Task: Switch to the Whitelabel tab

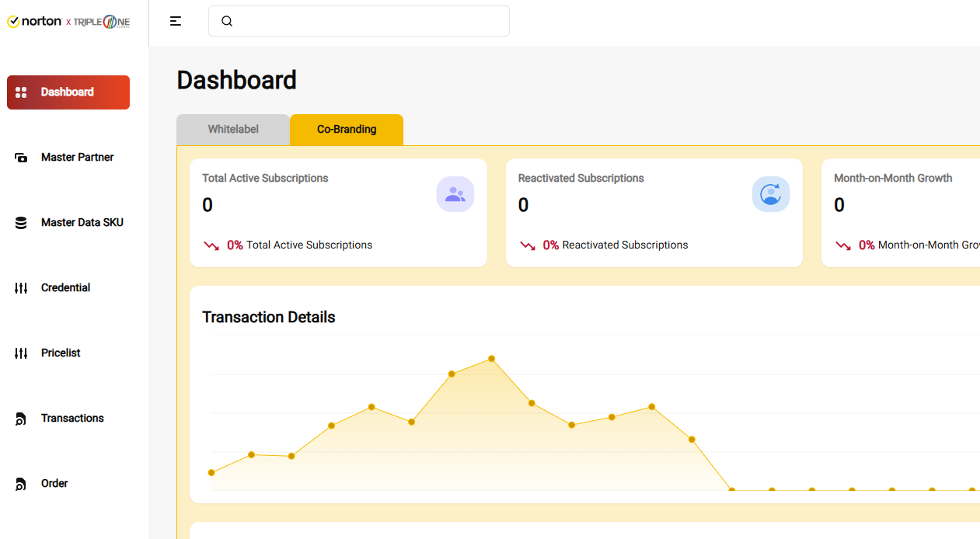Action: tap(233, 130)
